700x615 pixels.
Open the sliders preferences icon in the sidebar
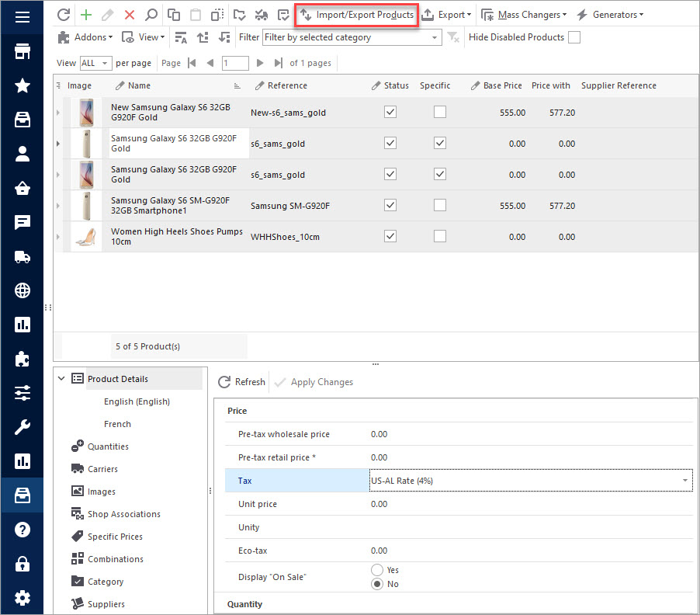tap(23, 393)
